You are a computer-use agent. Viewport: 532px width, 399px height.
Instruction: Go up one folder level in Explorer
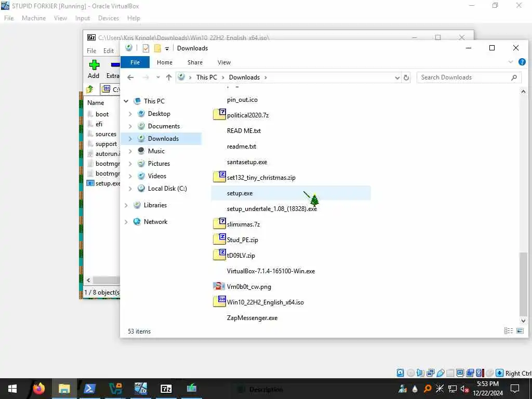[x=169, y=77]
